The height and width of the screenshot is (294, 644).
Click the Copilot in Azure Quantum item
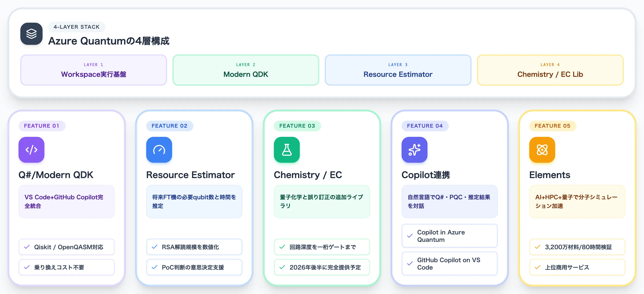click(x=449, y=236)
